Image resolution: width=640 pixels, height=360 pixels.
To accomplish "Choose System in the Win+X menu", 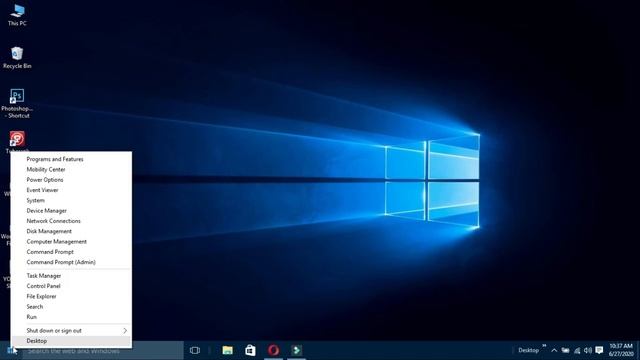I will pos(71,200).
